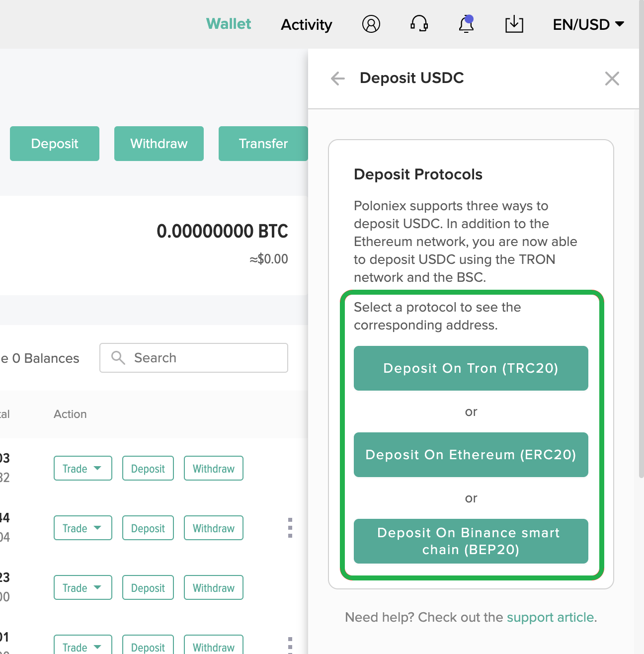Image resolution: width=644 pixels, height=654 pixels.
Task: Close the Deposit USDC panel
Action: (612, 78)
